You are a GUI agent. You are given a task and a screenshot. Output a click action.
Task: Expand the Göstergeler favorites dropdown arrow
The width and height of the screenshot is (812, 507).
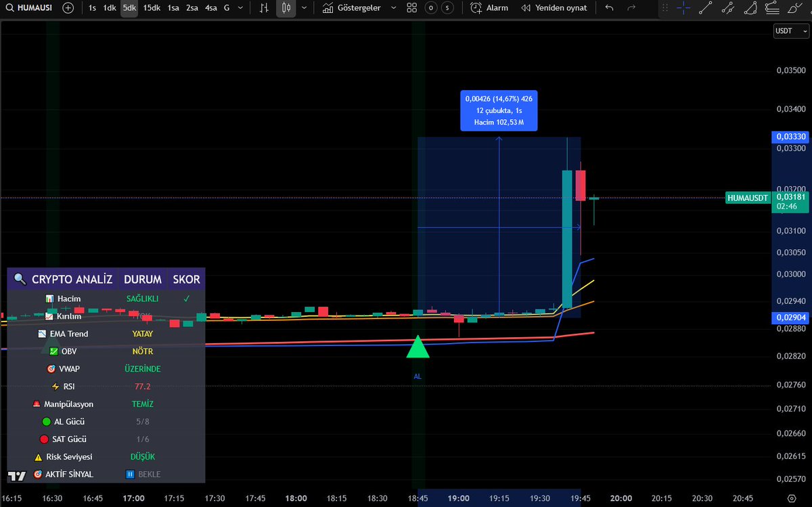click(x=394, y=8)
